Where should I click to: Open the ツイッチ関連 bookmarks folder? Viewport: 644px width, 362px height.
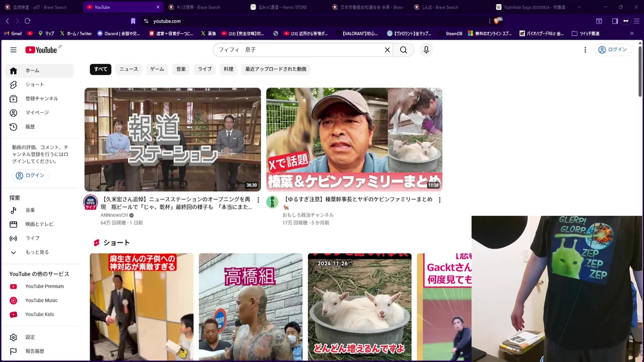click(585, 34)
